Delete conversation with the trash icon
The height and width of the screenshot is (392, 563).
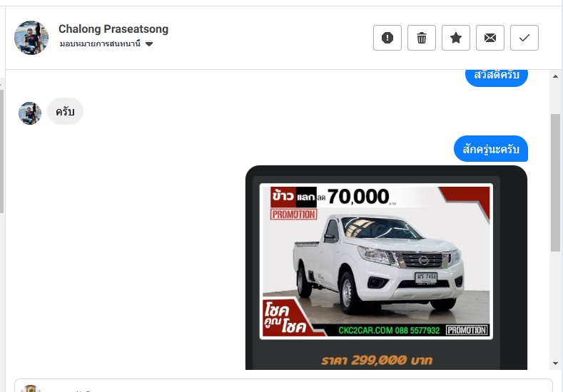click(x=422, y=38)
